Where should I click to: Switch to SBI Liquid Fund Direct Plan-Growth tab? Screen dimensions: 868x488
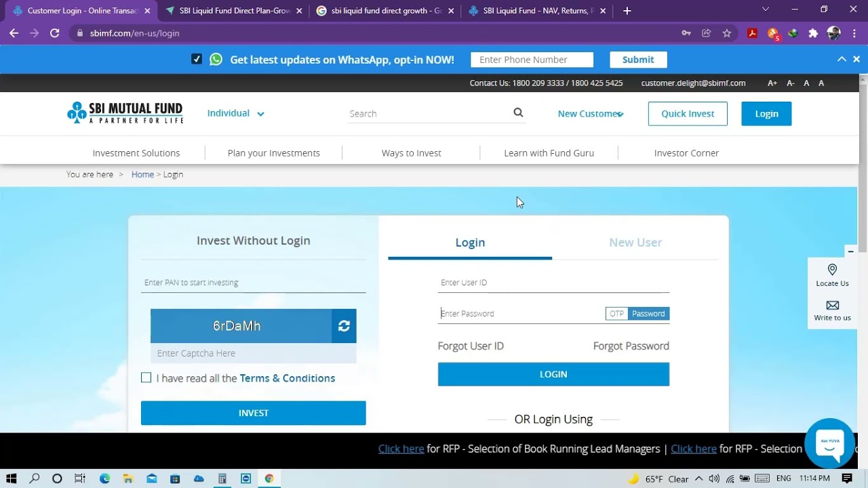click(x=234, y=11)
